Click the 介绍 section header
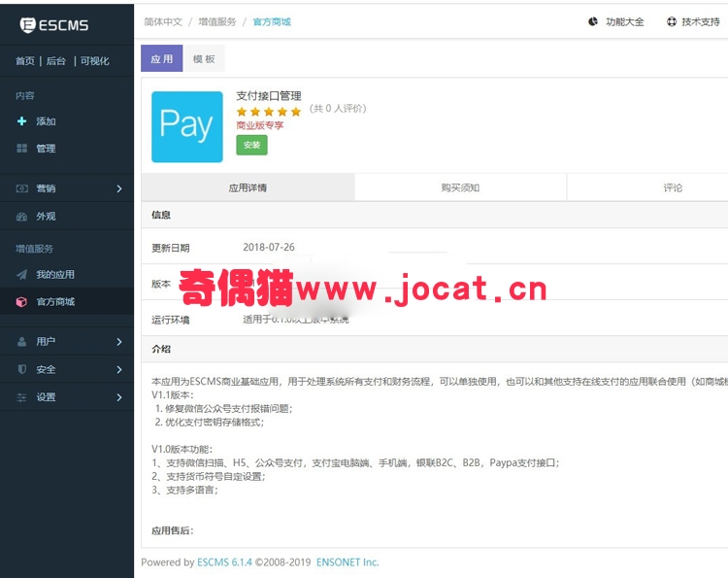728x578 pixels. [161, 349]
